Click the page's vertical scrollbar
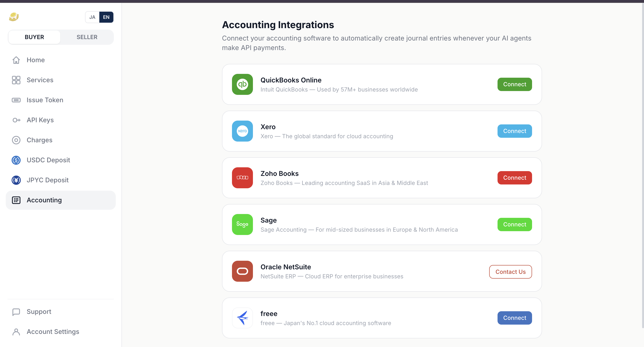The image size is (644, 347). coord(643,165)
